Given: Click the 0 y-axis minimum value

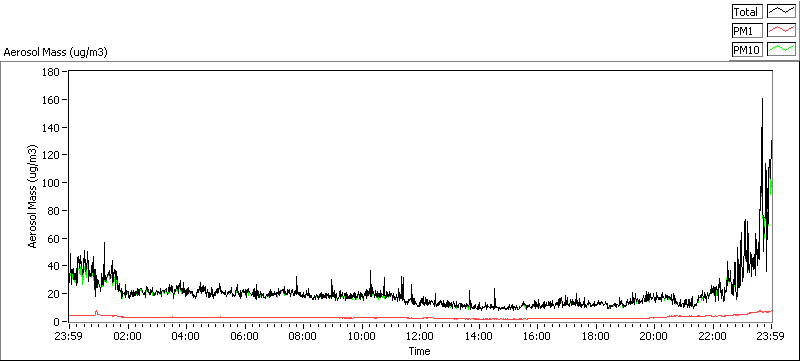Looking at the screenshot, I should [58, 322].
